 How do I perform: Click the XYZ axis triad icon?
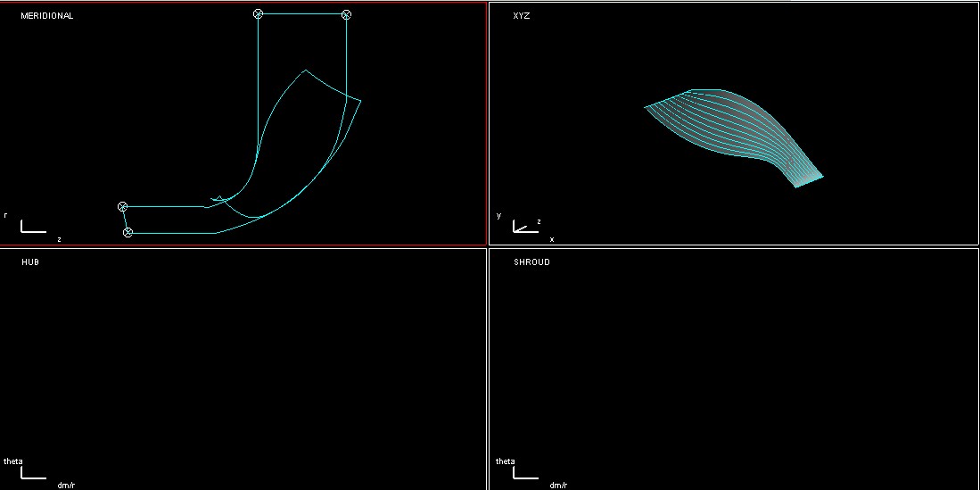(524, 227)
